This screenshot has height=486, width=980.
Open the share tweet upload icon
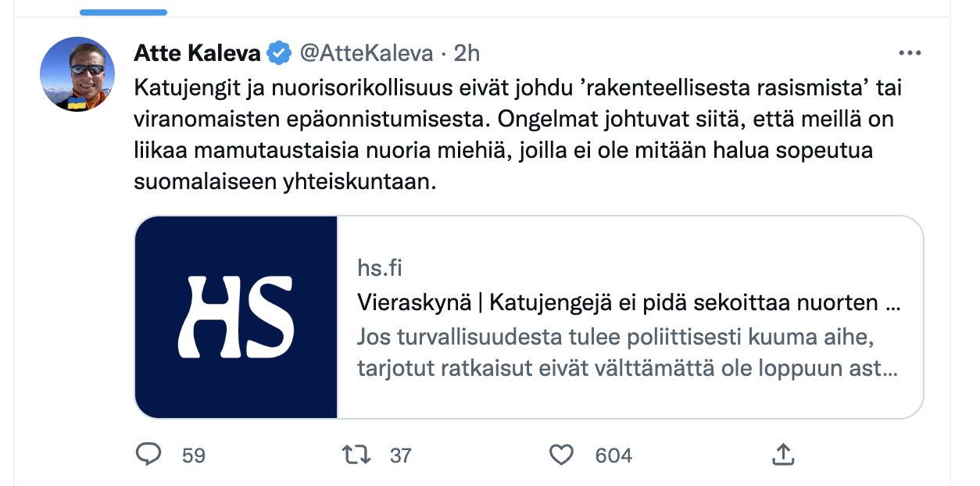pyautogui.click(x=783, y=453)
